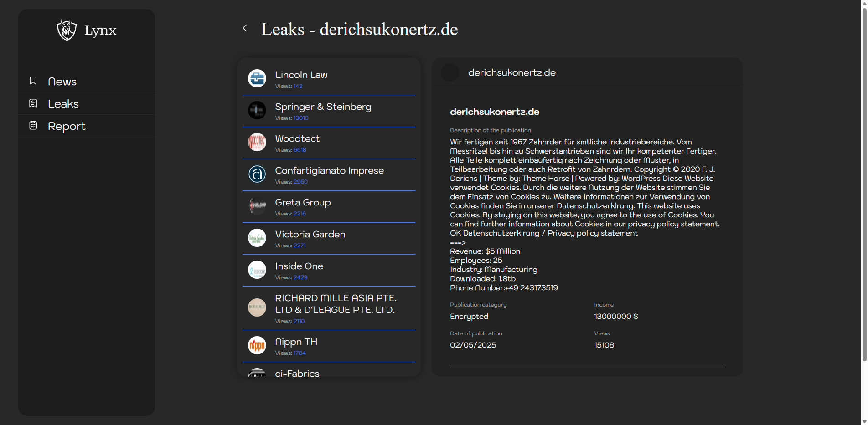Image resolution: width=868 pixels, height=425 pixels.
Task: Click the bookmark icon beside News
Action: 33,81
